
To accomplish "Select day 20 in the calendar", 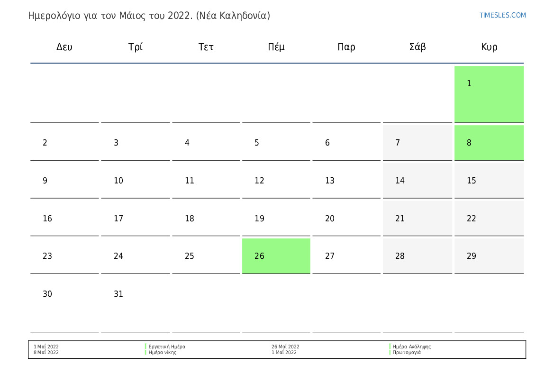I will (346, 218).
